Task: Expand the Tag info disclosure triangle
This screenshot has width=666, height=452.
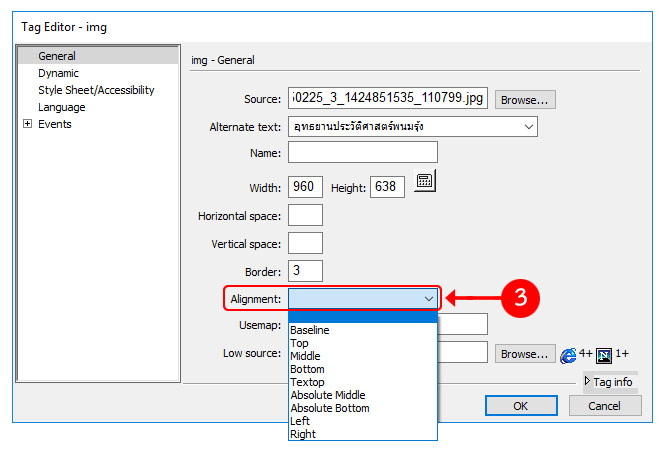Action: [x=587, y=381]
